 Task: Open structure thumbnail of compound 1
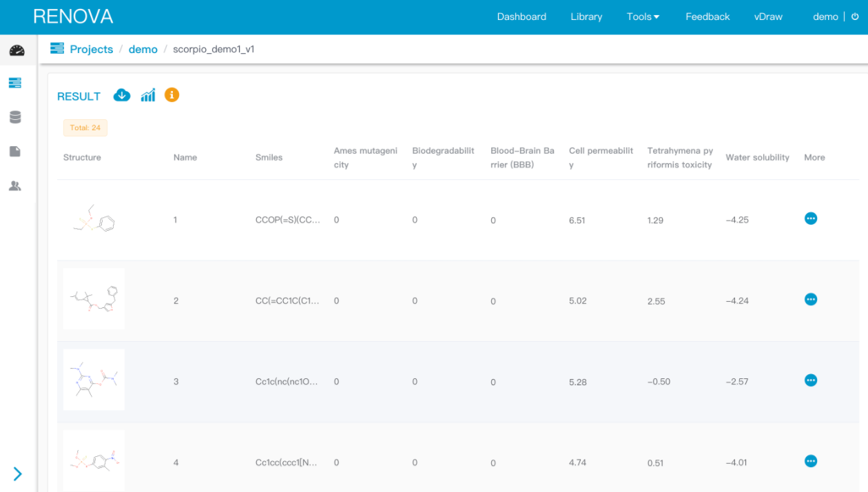click(x=94, y=218)
